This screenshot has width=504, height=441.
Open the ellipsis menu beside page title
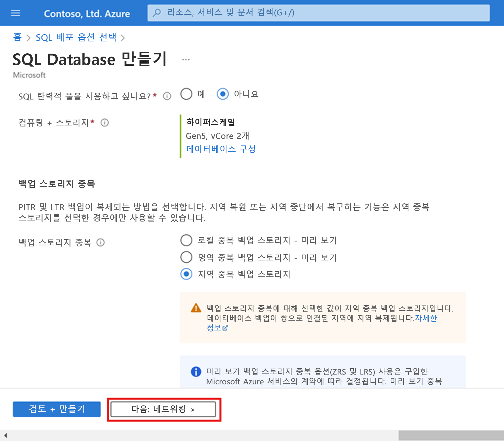[x=186, y=60]
